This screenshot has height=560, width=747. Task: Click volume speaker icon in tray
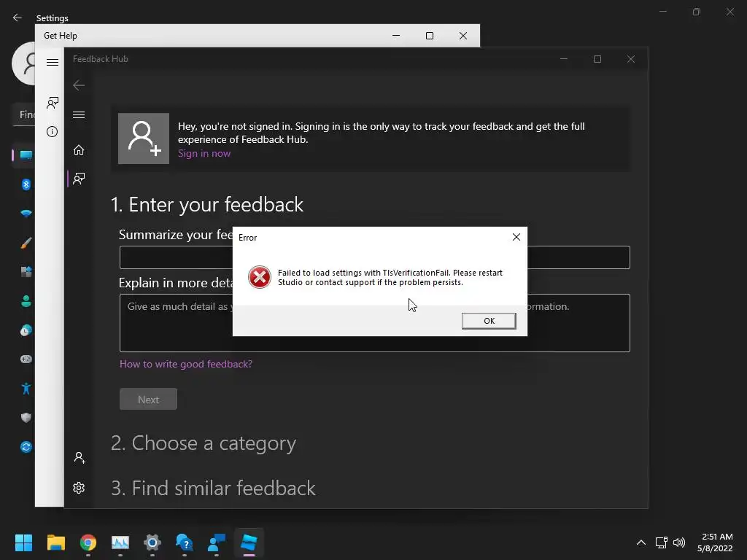(679, 542)
